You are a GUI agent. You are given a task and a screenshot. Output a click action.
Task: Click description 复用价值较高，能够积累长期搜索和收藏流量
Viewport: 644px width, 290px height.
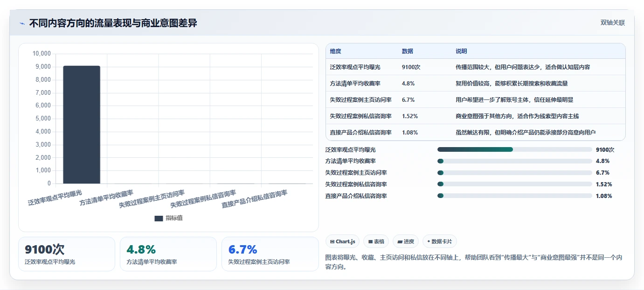coord(512,84)
